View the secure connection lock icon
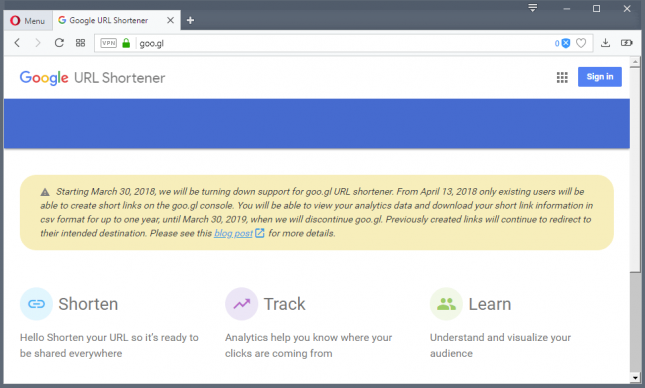The width and height of the screenshot is (645, 388). pyautogui.click(x=126, y=43)
